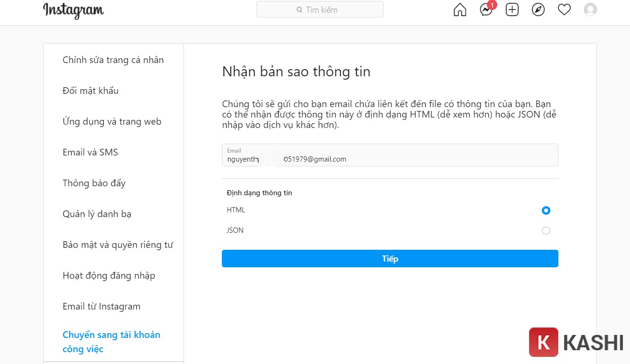
Task: Open activity feed via the heart icon
Action: [x=564, y=9]
